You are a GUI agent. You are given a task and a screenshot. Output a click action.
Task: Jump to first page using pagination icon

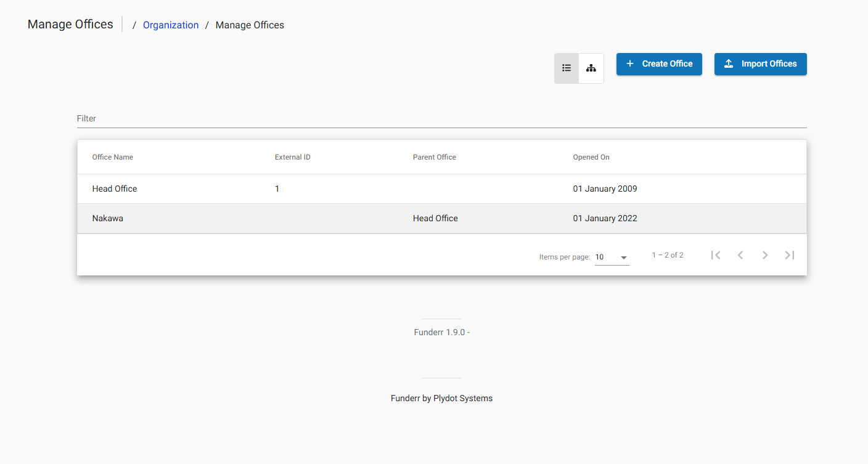[x=715, y=254]
